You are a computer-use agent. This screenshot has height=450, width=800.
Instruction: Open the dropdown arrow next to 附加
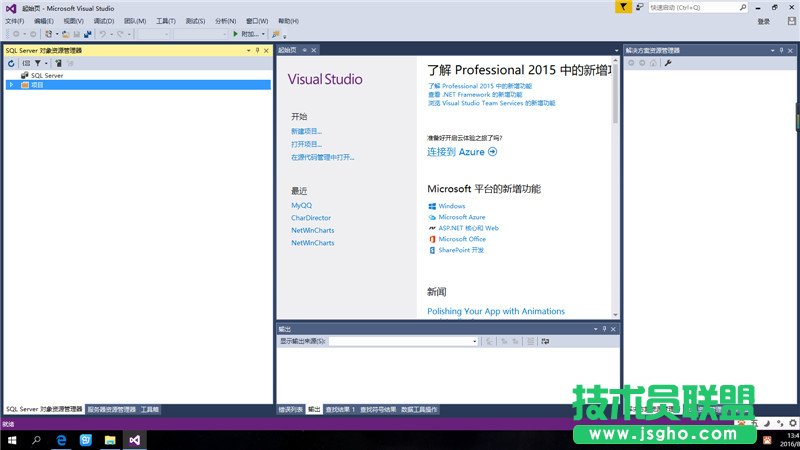pos(263,34)
